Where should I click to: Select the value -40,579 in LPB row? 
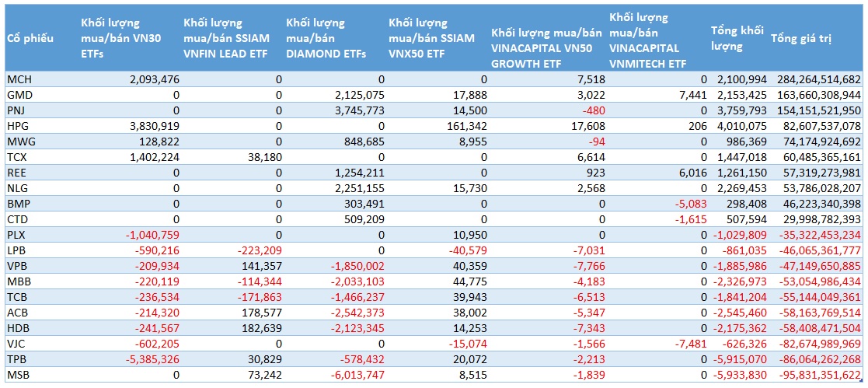click(x=469, y=250)
